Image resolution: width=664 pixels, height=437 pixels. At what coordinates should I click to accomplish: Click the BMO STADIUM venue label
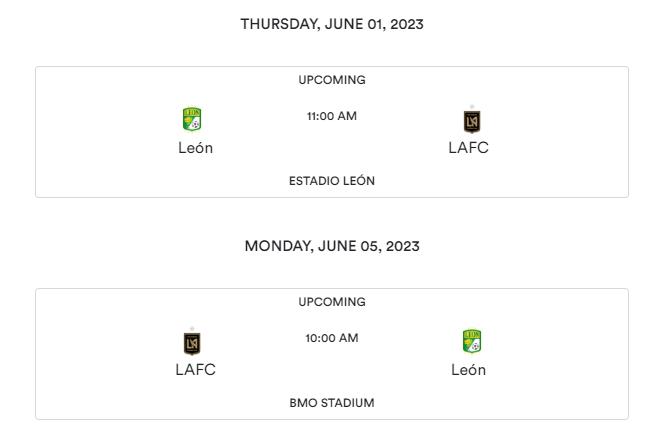332,403
